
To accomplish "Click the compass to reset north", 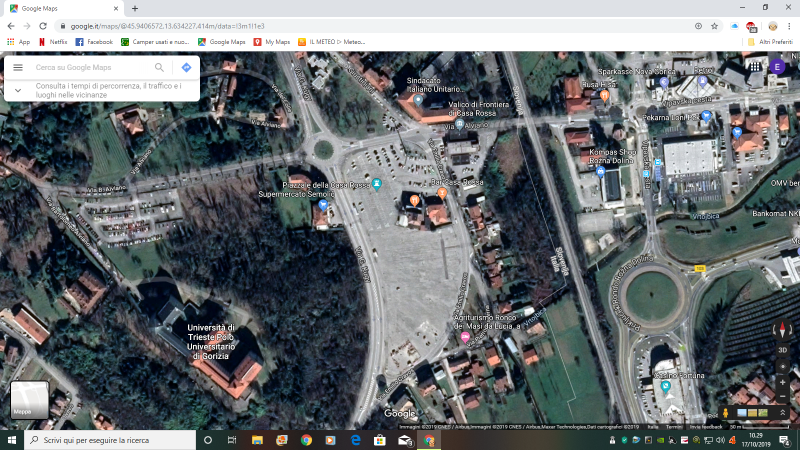I will [x=782, y=329].
